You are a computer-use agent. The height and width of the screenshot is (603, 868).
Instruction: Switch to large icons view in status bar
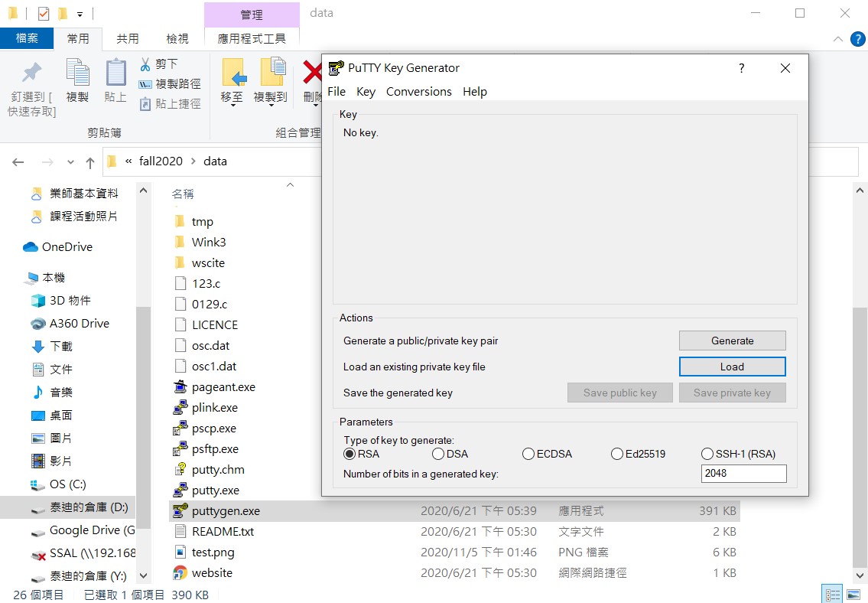[853, 595]
